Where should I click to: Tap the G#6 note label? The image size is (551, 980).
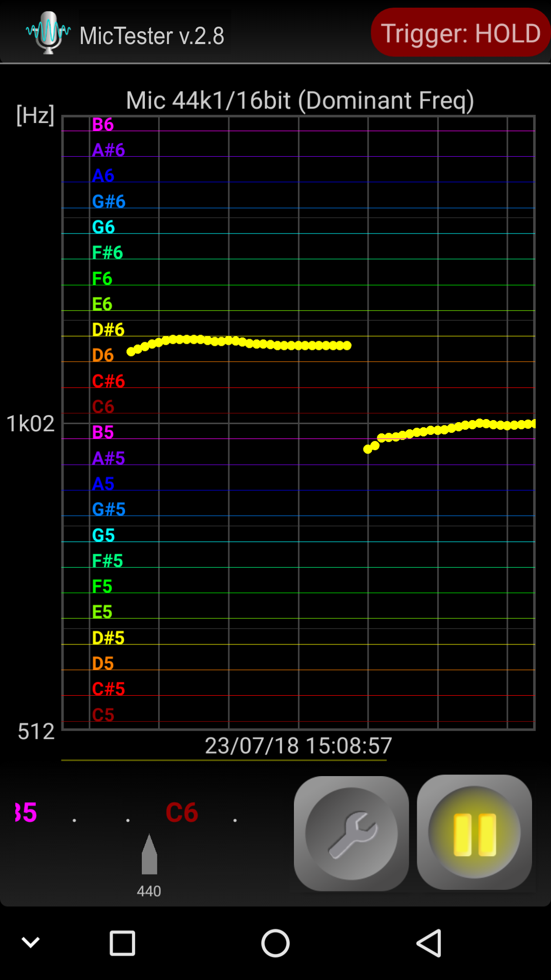[x=109, y=201]
